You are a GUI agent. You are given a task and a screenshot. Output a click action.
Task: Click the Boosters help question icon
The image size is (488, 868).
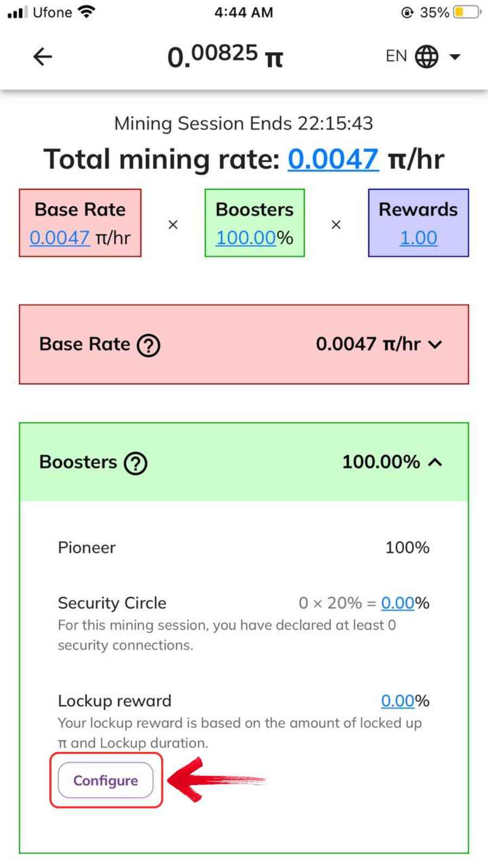pos(136,463)
